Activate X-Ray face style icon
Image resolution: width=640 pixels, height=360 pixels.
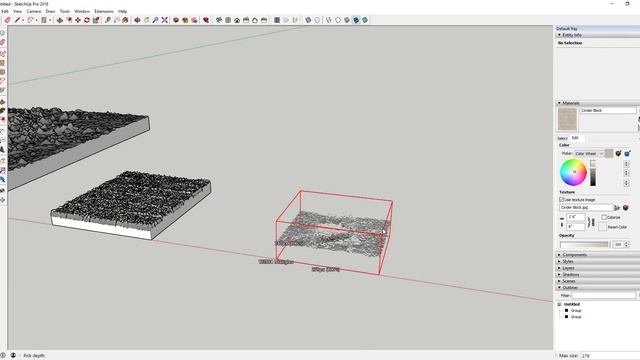[x=308, y=20]
